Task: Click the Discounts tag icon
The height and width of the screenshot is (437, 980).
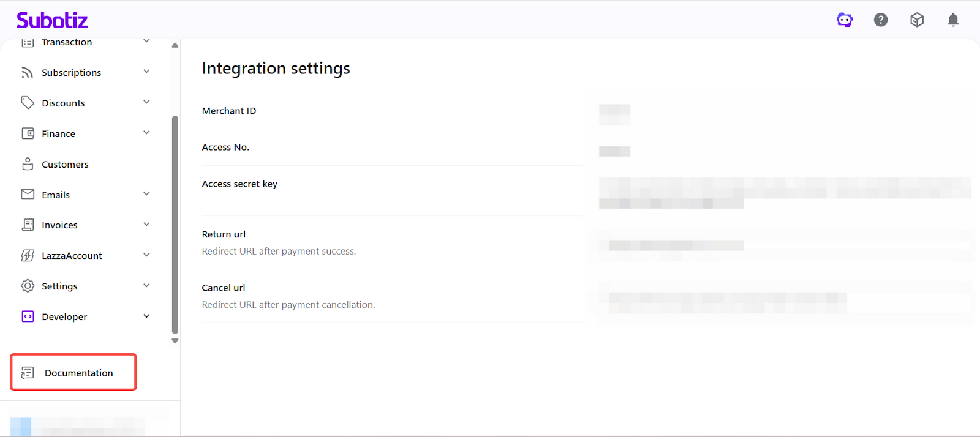Action: point(28,103)
